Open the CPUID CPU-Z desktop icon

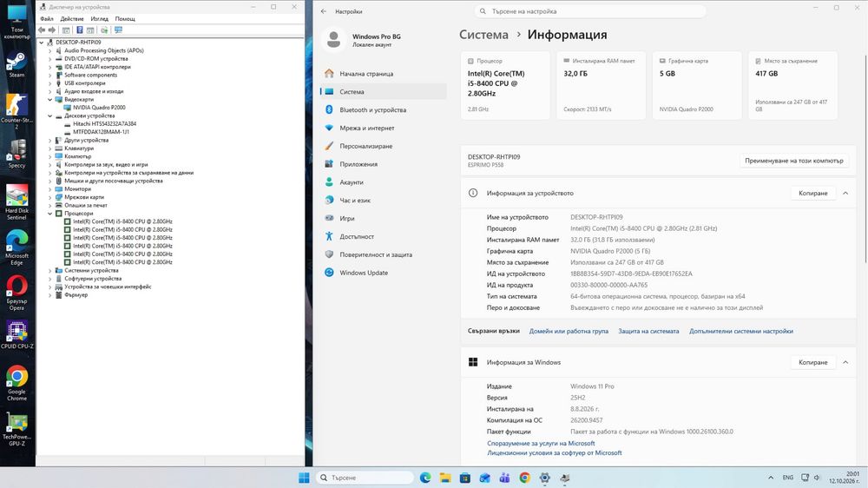coord(16,335)
